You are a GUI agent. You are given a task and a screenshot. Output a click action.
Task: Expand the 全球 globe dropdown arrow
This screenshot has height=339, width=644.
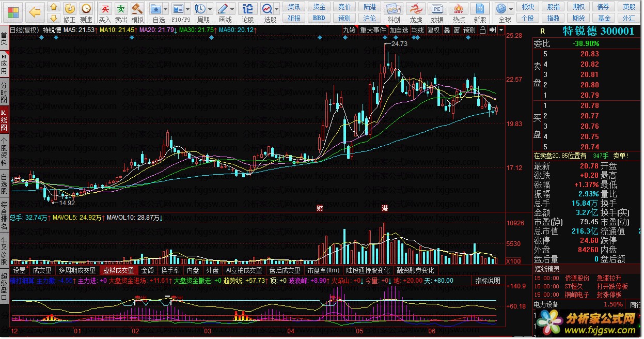(x=511, y=9)
